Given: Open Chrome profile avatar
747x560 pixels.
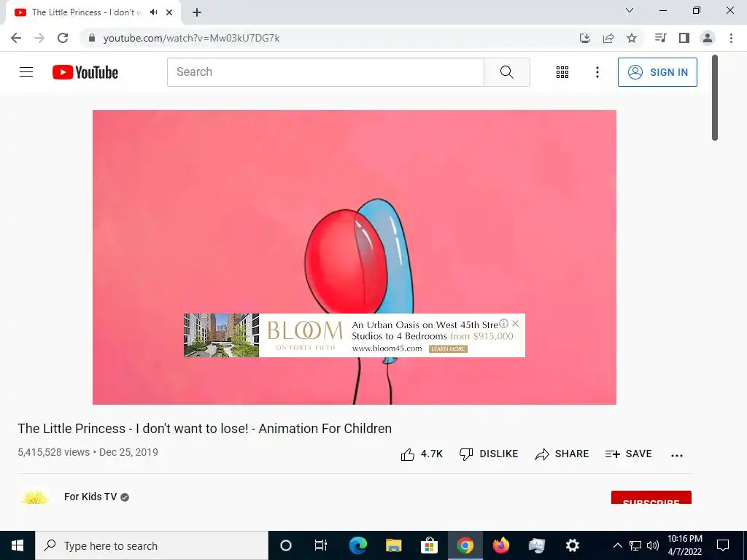Looking at the screenshot, I should pos(708,38).
